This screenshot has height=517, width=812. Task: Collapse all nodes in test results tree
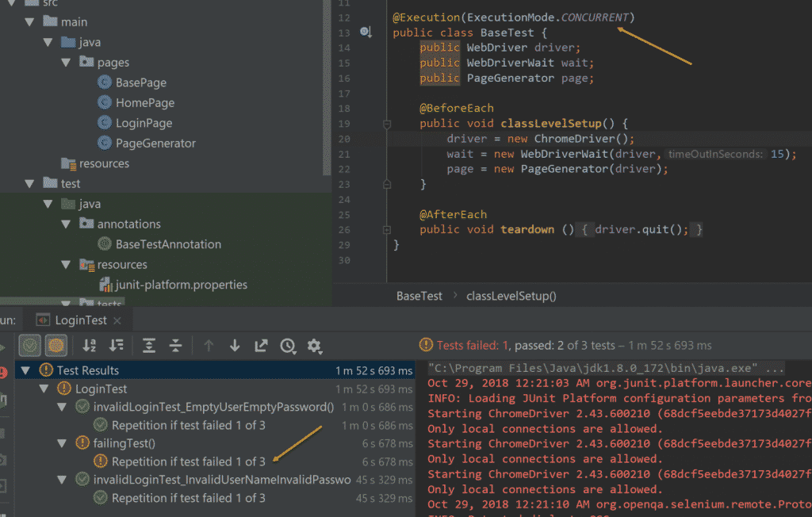pos(174,346)
